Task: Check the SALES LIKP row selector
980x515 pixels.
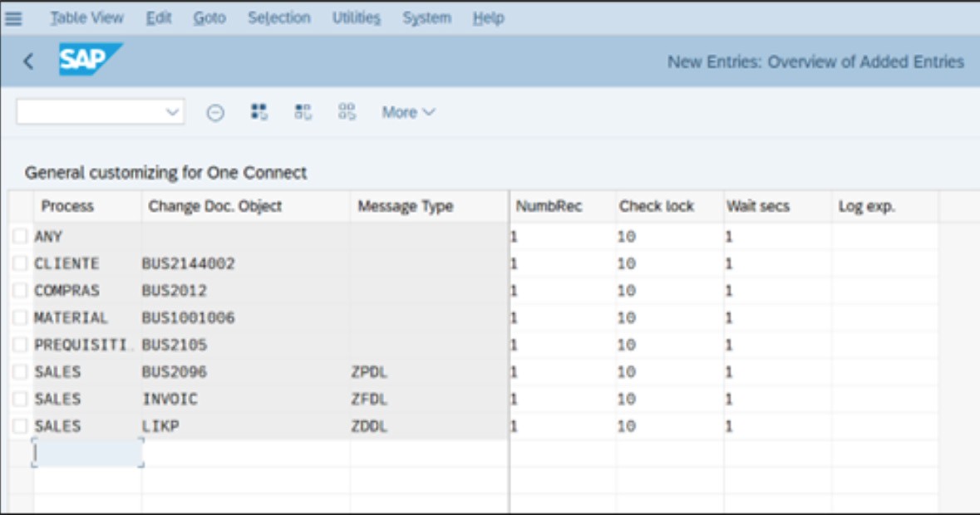Action: tap(20, 426)
